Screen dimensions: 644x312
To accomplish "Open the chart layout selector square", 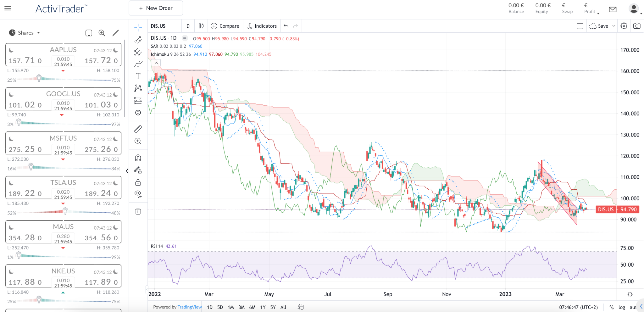I will click(x=580, y=26).
